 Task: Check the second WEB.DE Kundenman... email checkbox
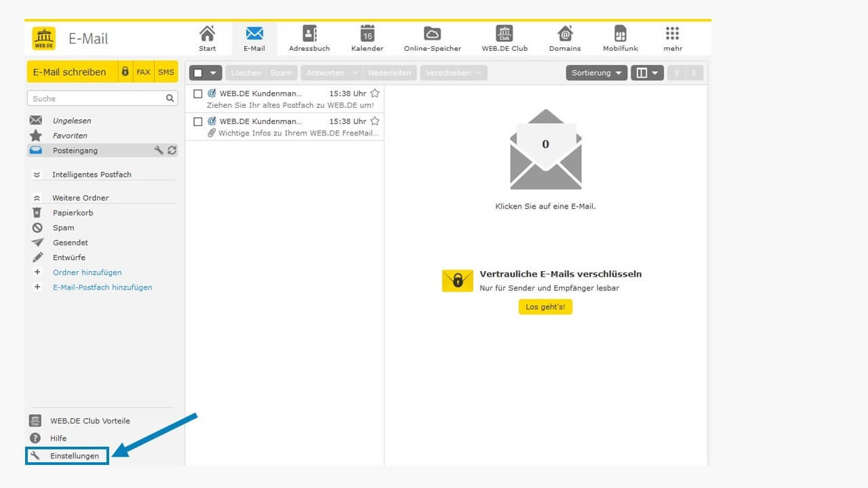(x=198, y=121)
